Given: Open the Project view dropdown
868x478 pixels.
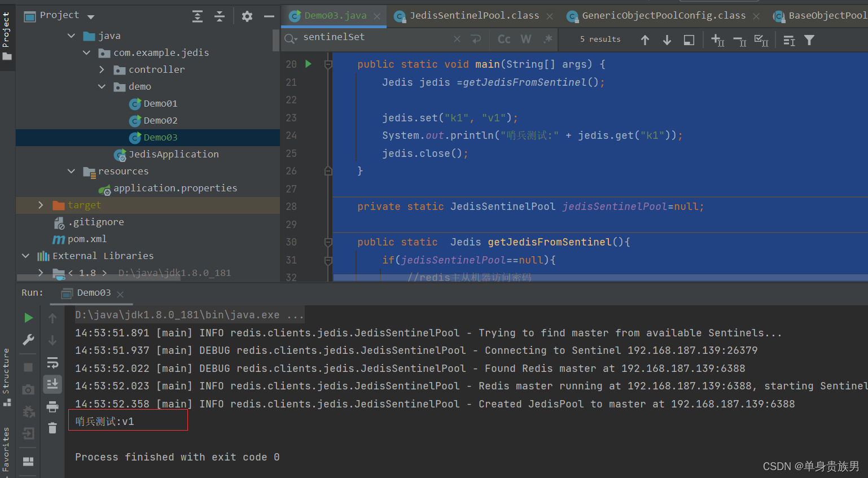Looking at the screenshot, I should point(91,17).
